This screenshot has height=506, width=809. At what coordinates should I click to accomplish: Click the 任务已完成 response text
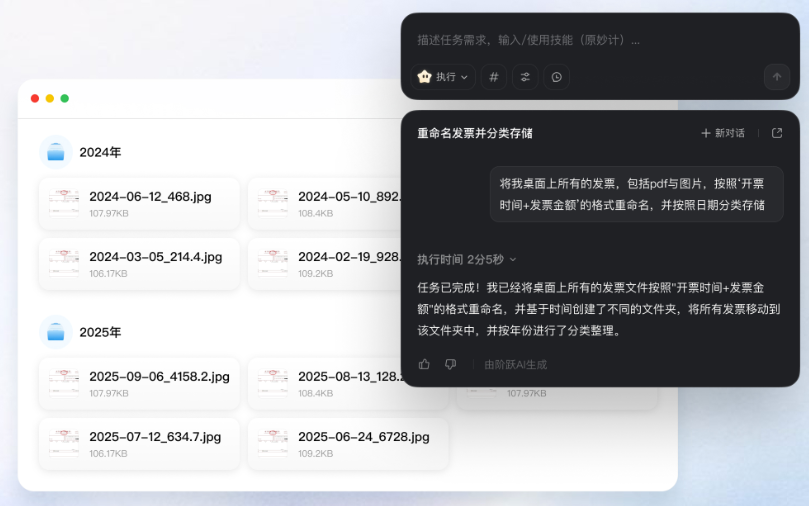(x=598, y=309)
